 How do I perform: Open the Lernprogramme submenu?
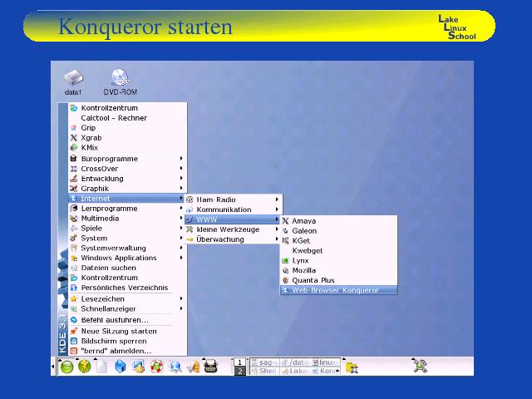127,209
